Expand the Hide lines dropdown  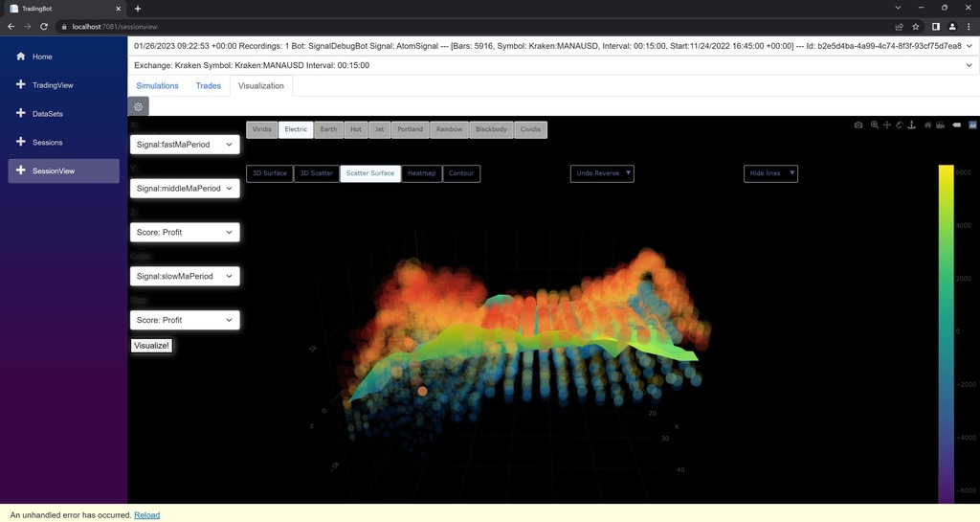pos(770,173)
